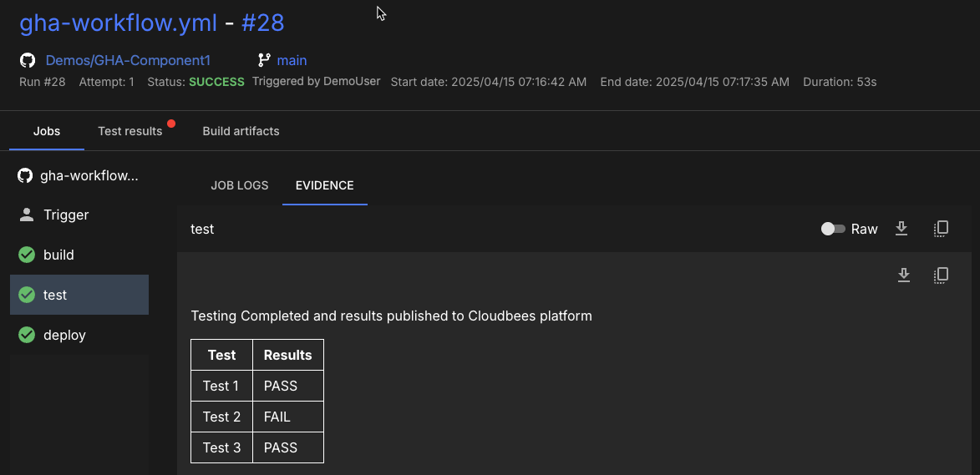Viewport: 980px width, 475px height.
Task: Open the main branch link
Action: pos(292,60)
